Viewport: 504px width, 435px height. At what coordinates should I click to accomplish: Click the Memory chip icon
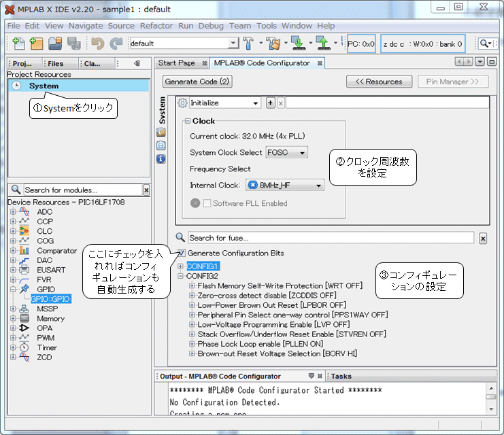click(24, 318)
